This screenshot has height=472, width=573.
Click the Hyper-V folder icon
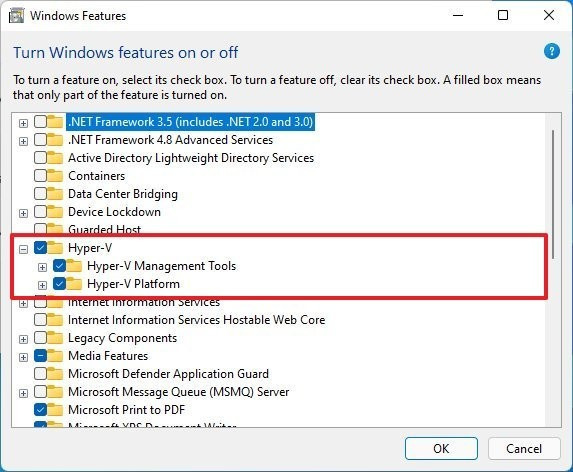coord(55,248)
